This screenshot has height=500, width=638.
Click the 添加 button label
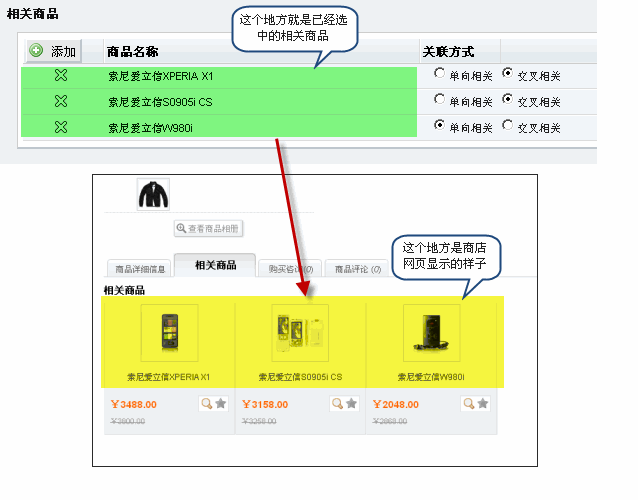(63, 52)
